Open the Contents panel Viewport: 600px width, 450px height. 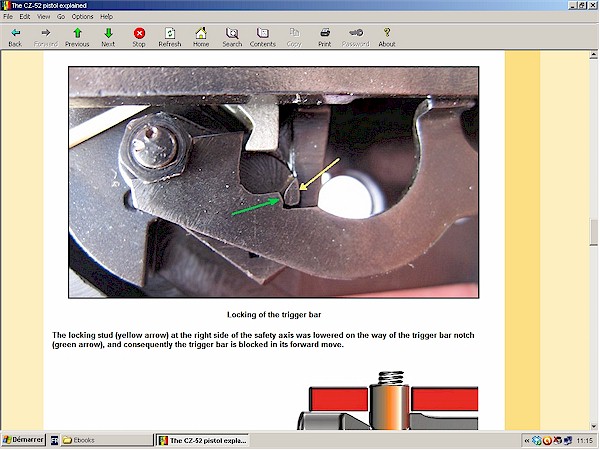coord(262,37)
